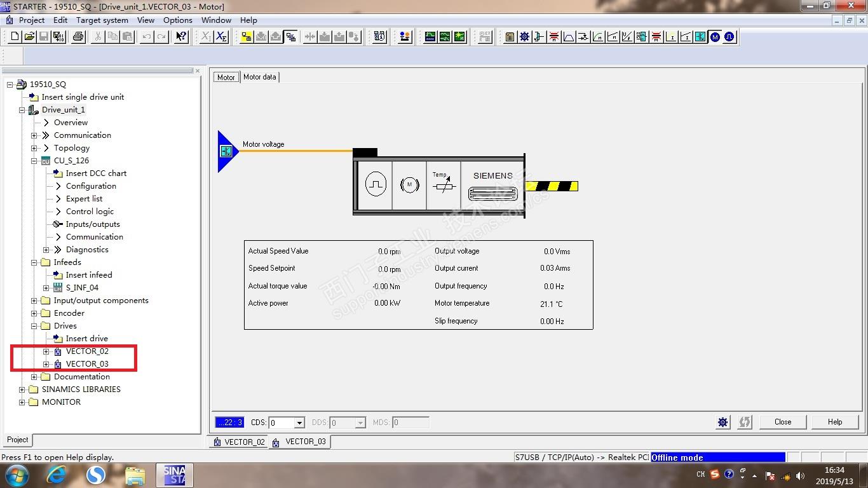Expand the SINAMICS LIBRARIES folder
868x488 pixels.
[x=22, y=390]
